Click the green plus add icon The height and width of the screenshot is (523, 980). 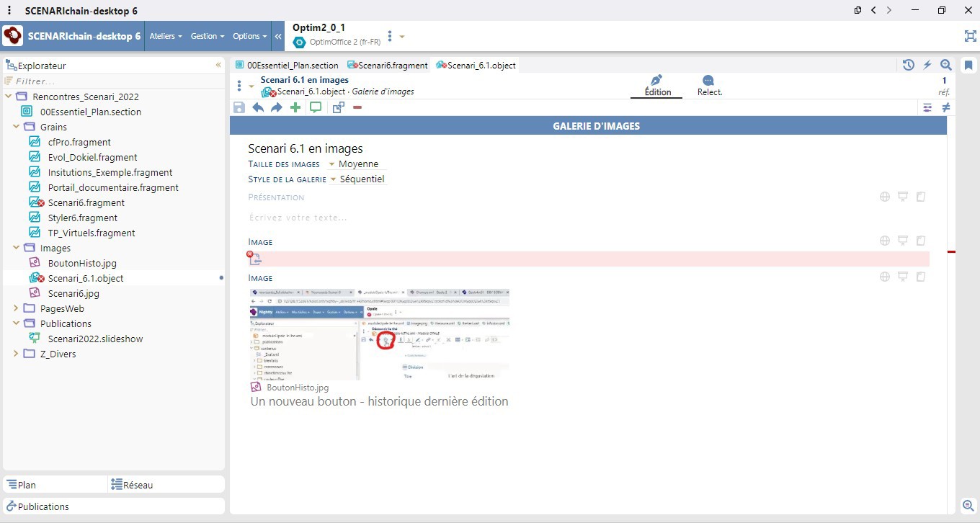[x=295, y=107]
